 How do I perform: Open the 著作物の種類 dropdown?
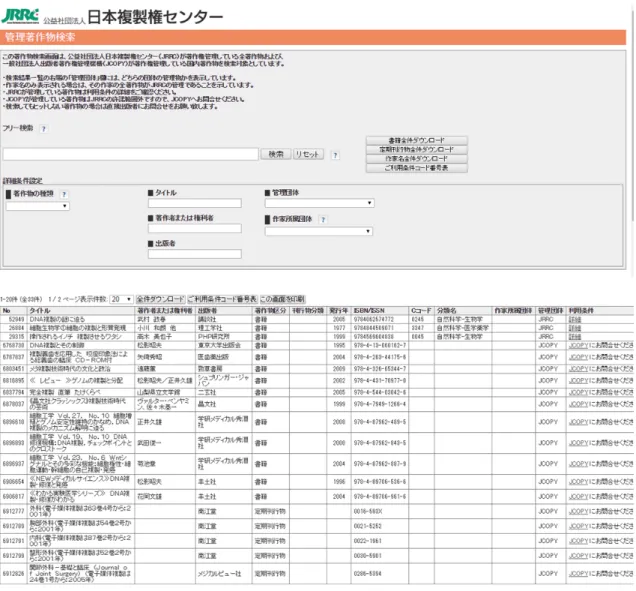[37, 206]
